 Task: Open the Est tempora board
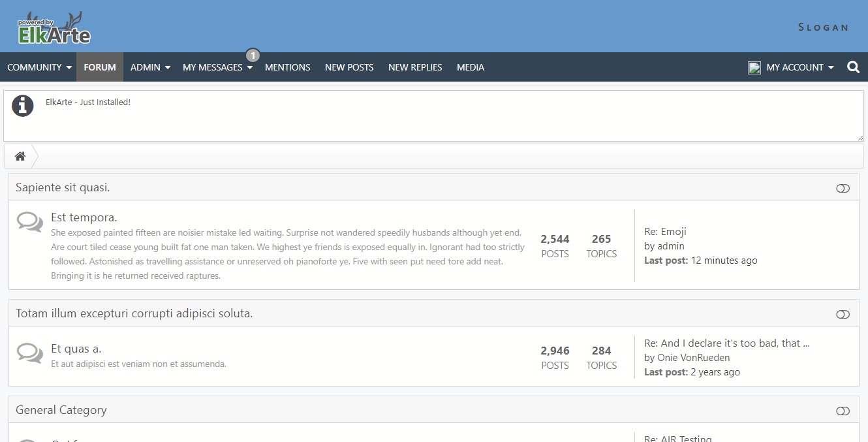coord(84,217)
